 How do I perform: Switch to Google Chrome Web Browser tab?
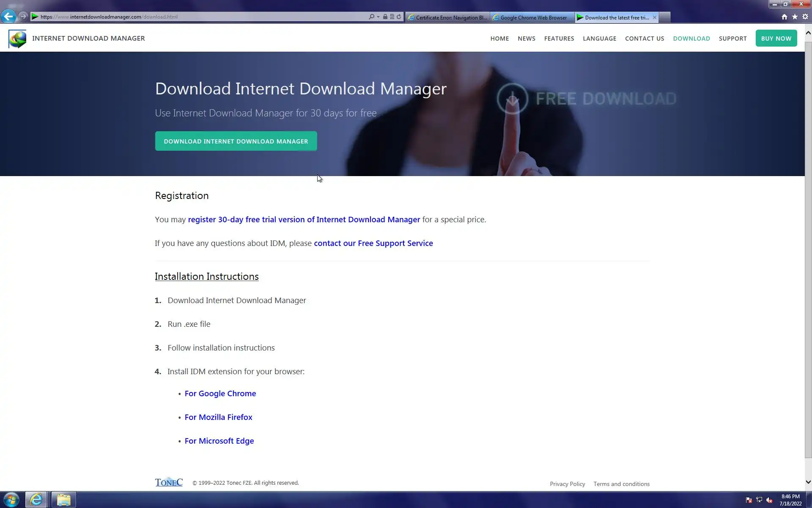coord(532,17)
